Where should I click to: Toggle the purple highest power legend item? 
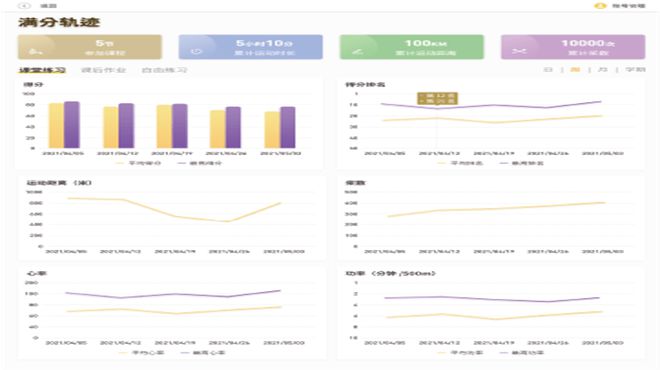click(522, 353)
